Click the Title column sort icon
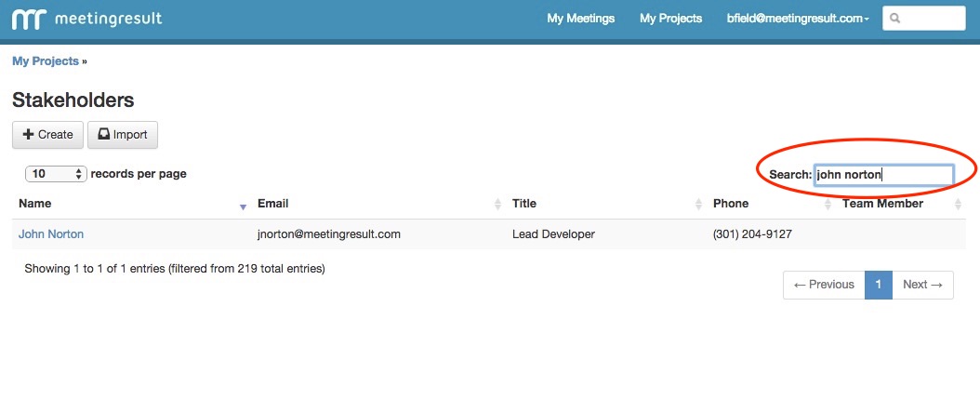The height and width of the screenshot is (400, 980). (x=698, y=204)
